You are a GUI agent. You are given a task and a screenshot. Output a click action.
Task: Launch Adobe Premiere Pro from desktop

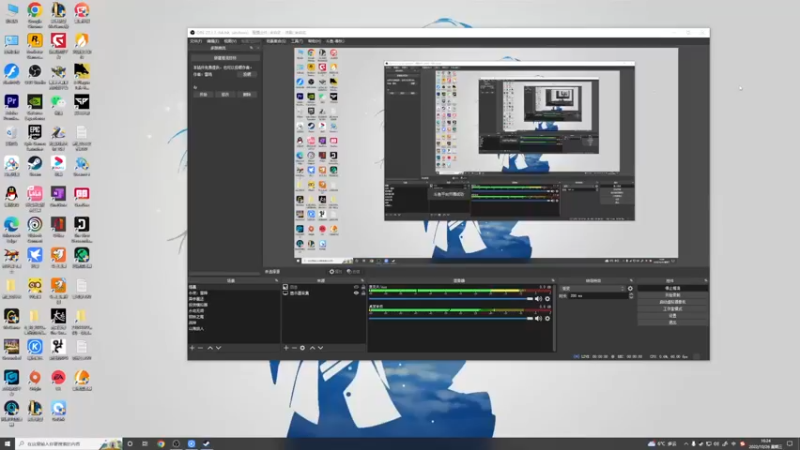coord(11,107)
